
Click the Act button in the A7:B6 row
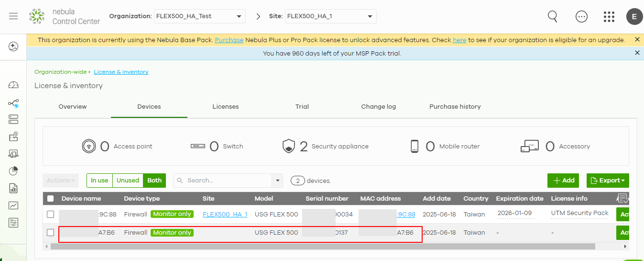pyautogui.click(x=622, y=233)
